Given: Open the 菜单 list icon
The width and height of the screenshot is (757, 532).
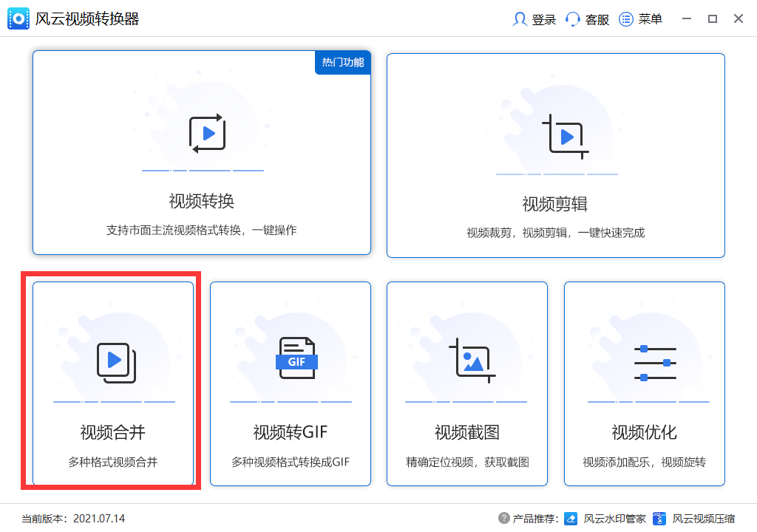Looking at the screenshot, I should pos(626,19).
